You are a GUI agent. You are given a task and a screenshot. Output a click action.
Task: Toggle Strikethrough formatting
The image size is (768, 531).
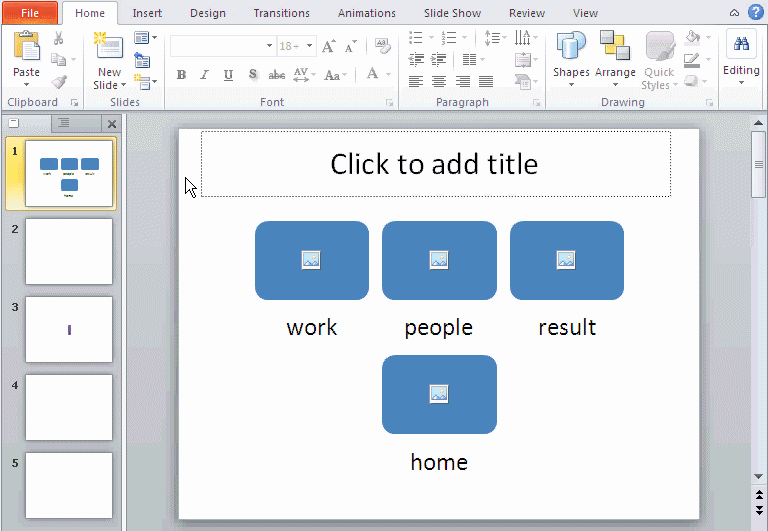pyautogui.click(x=277, y=75)
